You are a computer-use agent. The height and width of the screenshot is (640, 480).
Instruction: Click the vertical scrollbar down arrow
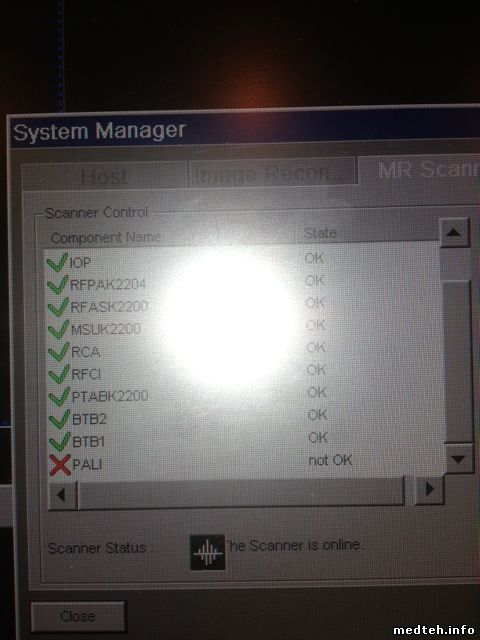(x=459, y=459)
